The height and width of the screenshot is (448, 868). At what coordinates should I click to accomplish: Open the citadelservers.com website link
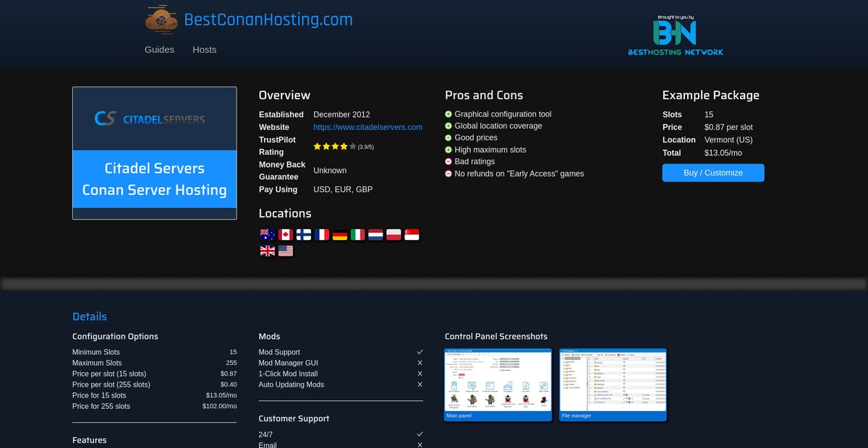pos(368,127)
